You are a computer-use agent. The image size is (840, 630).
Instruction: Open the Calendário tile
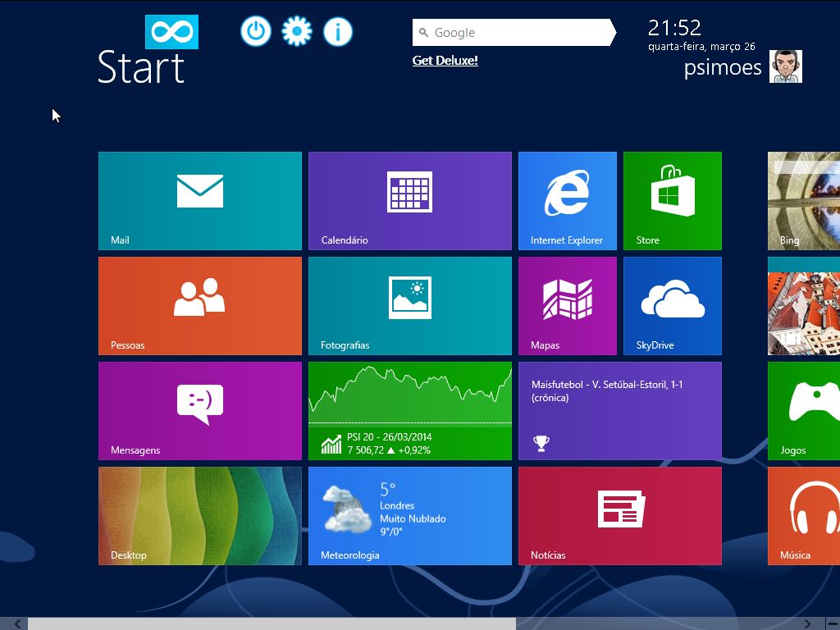[410, 201]
